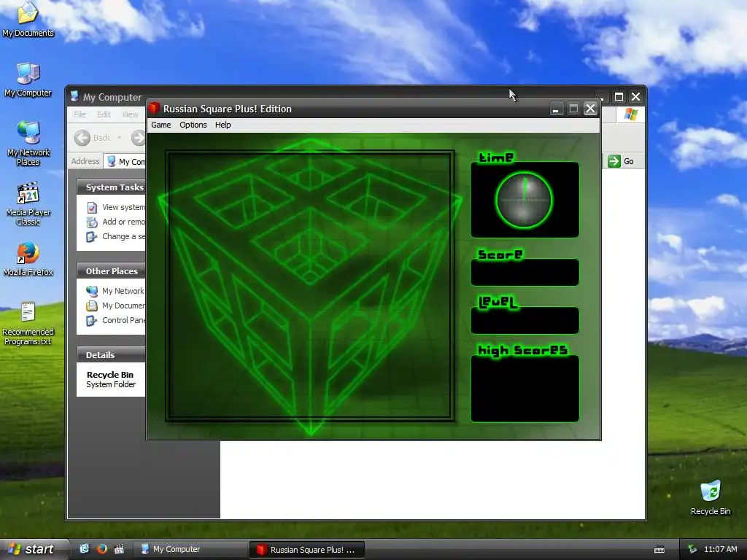The width and height of the screenshot is (747, 560).
Task: Open the Game menu
Action: (161, 125)
